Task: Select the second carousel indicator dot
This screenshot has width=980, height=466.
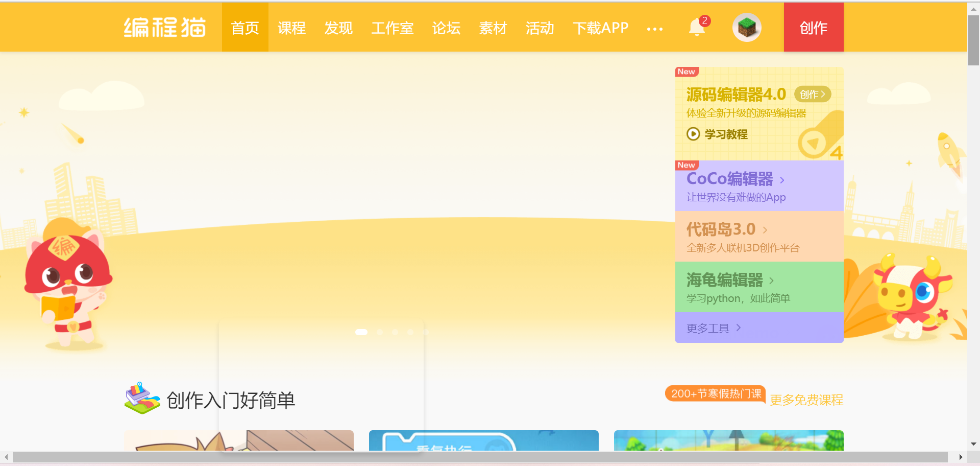Action: pos(379,332)
